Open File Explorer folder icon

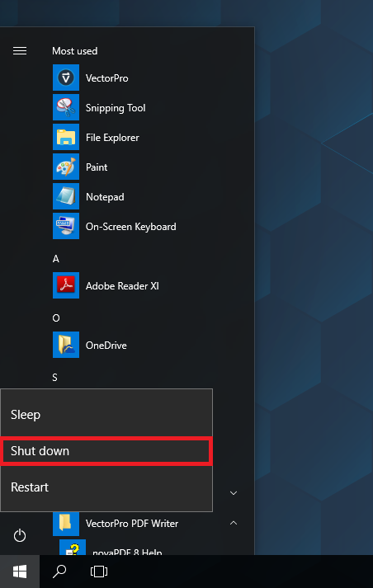click(66, 137)
